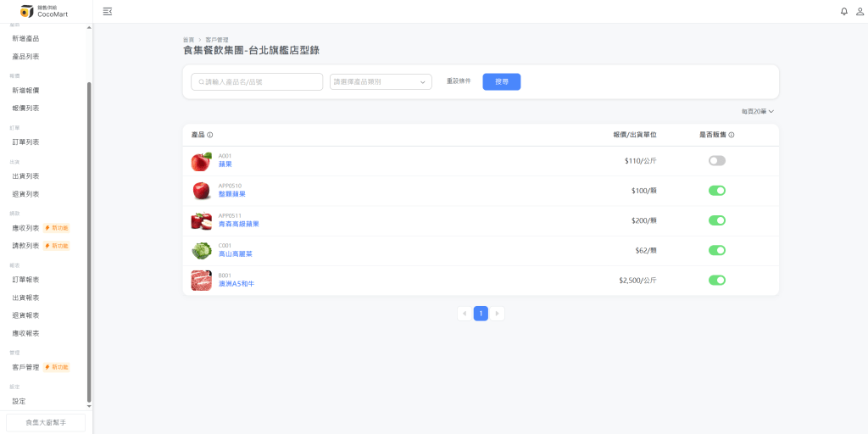The width and height of the screenshot is (868, 434).
Task: Enable the sale toggle for 蘋果 A001
Action: coord(717,161)
